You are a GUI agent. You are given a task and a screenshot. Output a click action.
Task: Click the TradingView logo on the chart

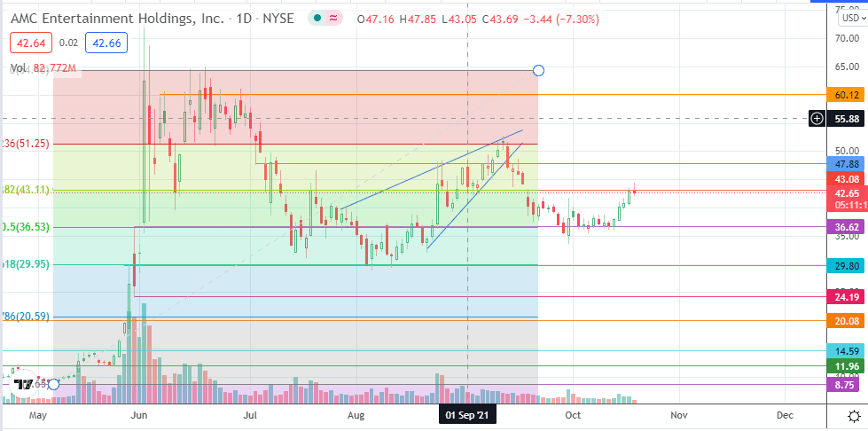pos(23,383)
